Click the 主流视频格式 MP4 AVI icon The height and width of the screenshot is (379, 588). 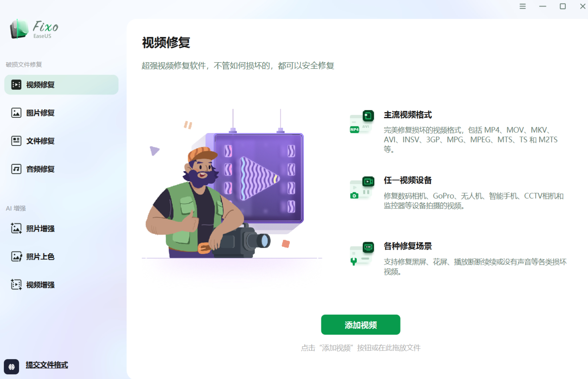pos(362,122)
